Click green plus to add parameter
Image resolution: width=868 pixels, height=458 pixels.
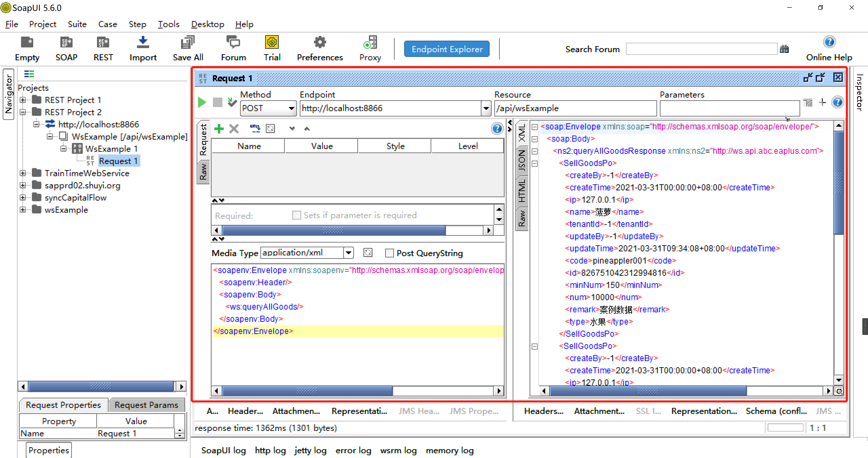(x=219, y=129)
